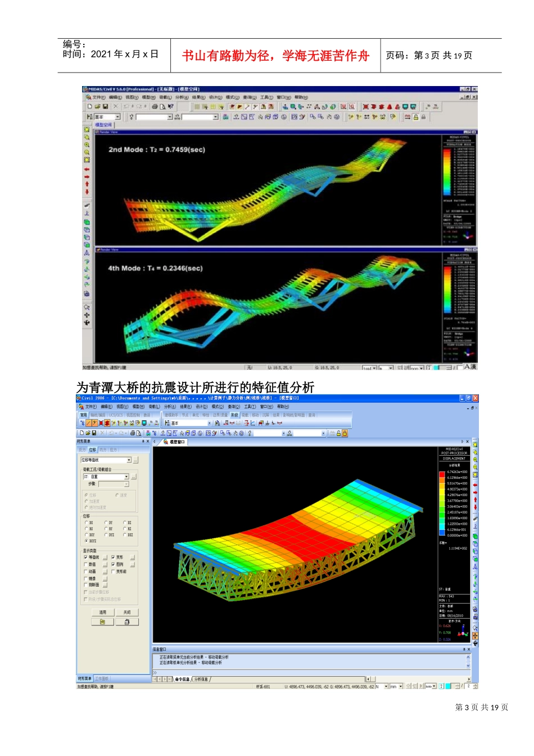This screenshot has height=756, width=534.
Task: Click top zoom icon in Civil 2006 right sidebar
Action: 475,444
